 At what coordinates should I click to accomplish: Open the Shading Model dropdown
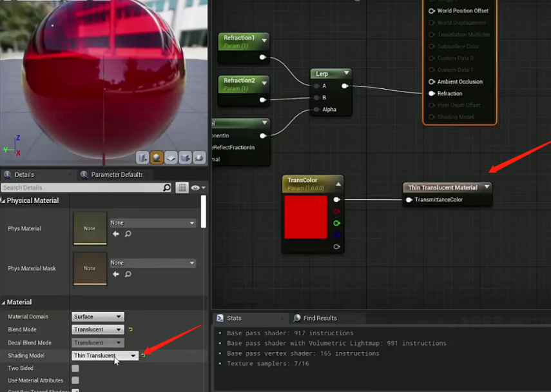(105, 356)
